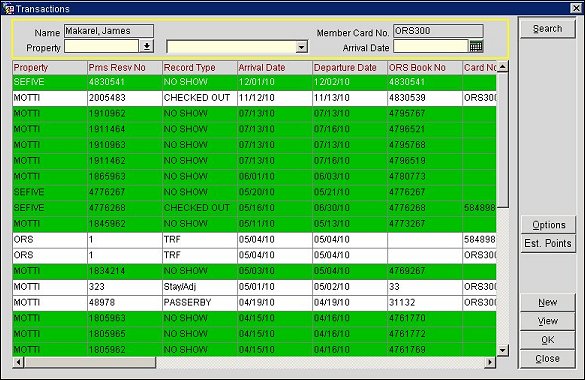
Task: Click into Member Card No. field
Action: 438,31
